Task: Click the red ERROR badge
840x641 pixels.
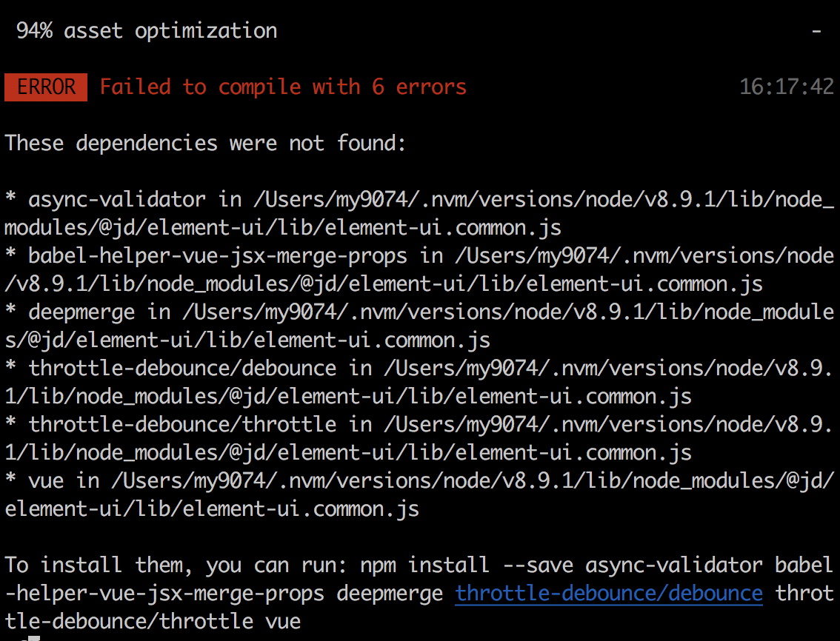Action: (x=46, y=87)
